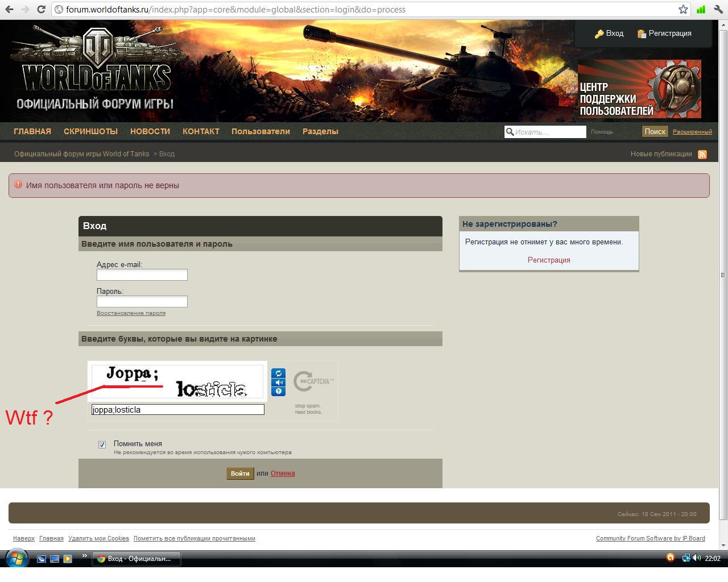Open the Вход login link at top
The width and height of the screenshot is (728, 582).
coord(609,34)
